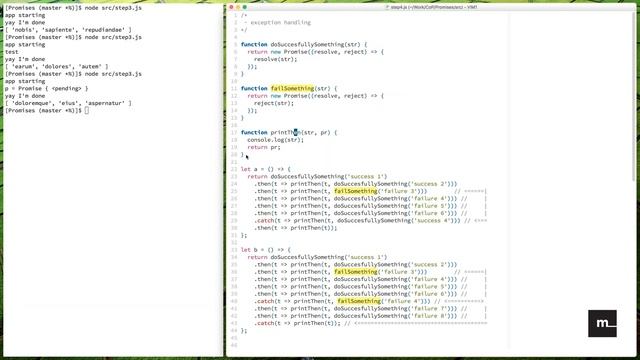The image size is (640, 360).
Task: Click the 'let a = () => {' line
Action: point(266,169)
